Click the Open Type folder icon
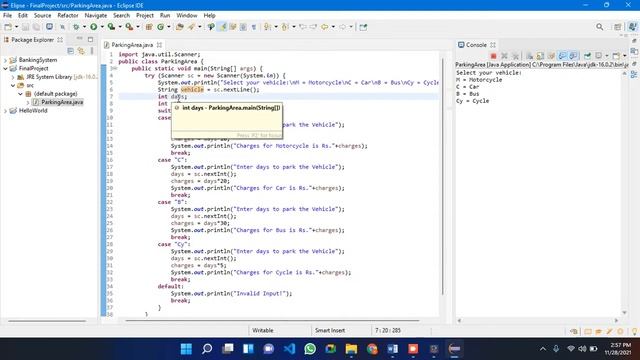 [180, 27]
